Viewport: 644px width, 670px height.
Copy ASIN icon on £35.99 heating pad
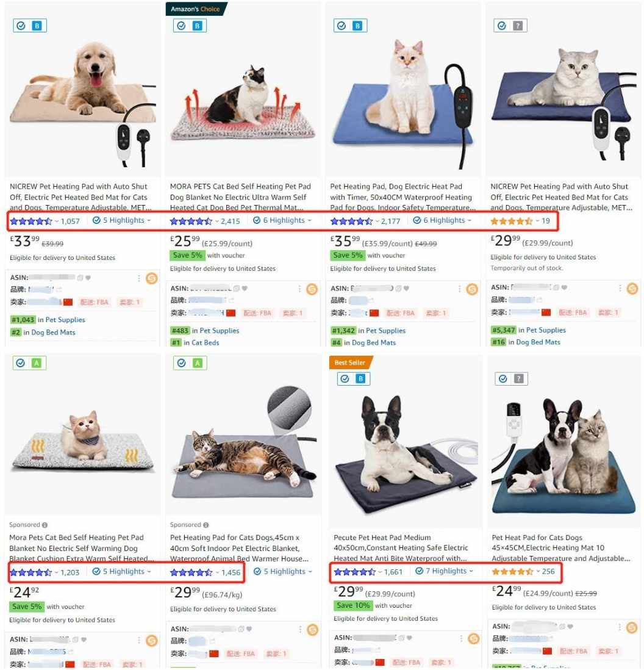click(398, 289)
